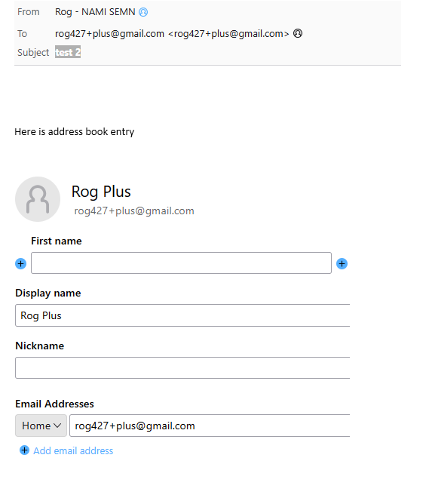Click the message body text line
The width and height of the screenshot is (429, 504).
tap(74, 132)
